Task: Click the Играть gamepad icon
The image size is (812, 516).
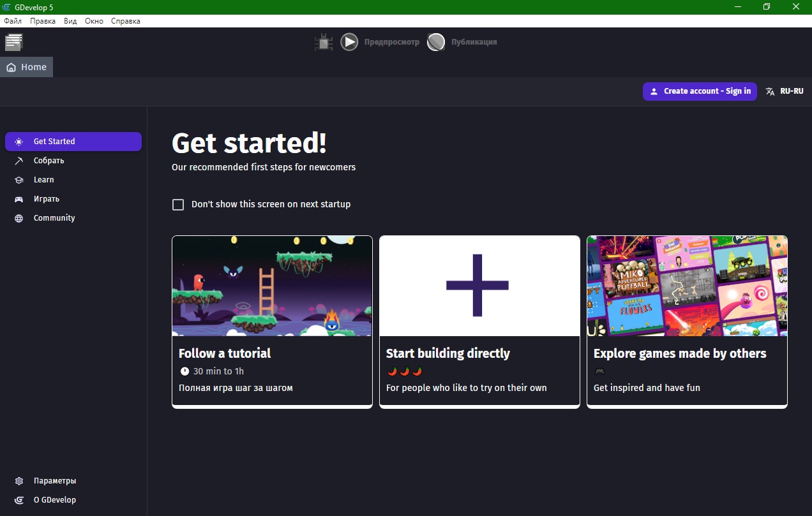Action: coord(19,199)
